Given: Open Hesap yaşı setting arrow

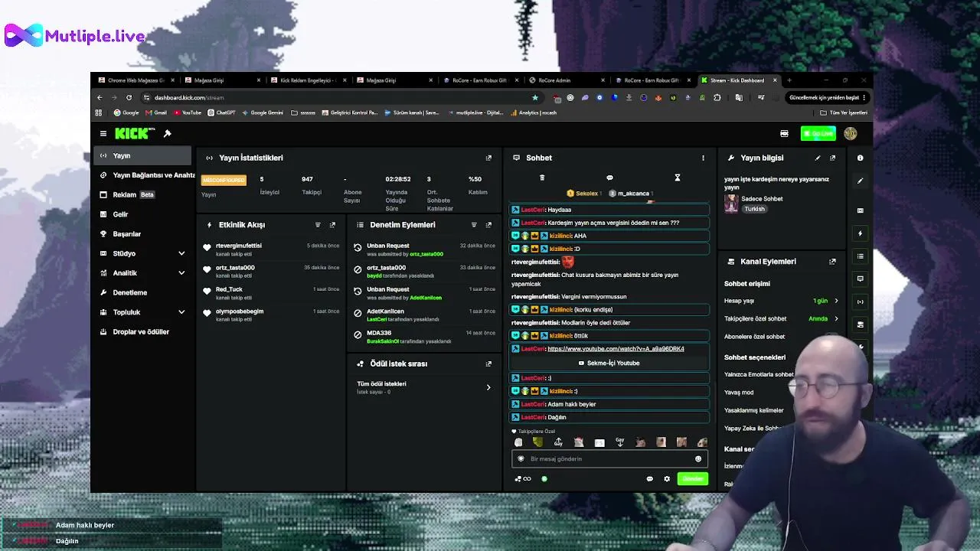Looking at the screenshot, I should coord(836,301).
